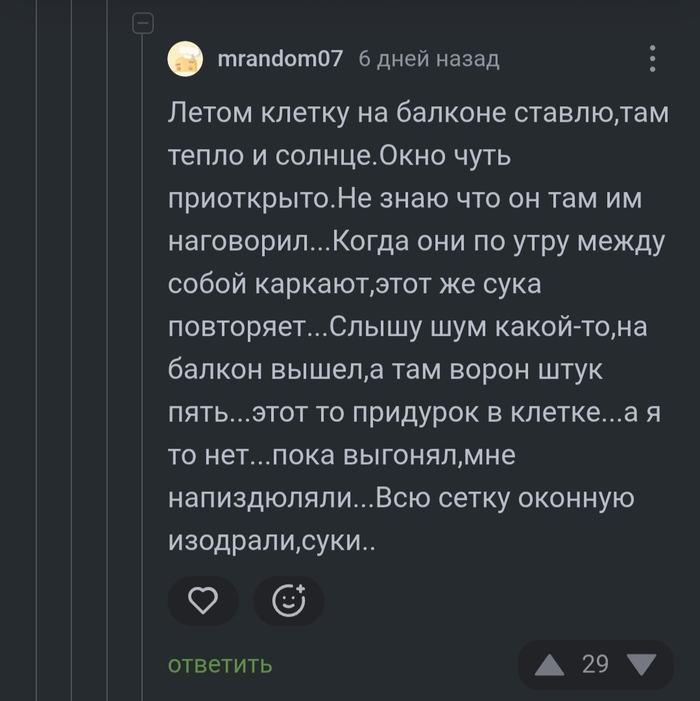Add a reaction with the smiley-plus icon

click(x=288, y=600)
